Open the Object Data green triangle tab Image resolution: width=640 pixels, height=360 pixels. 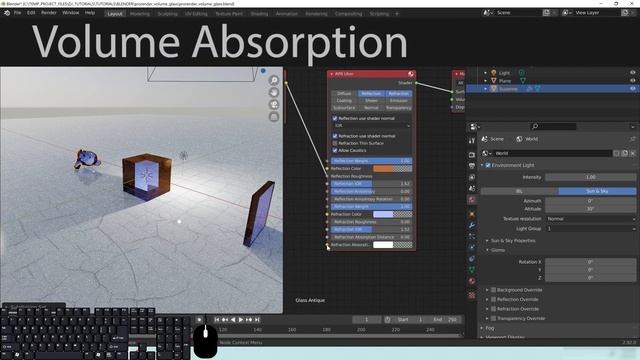click(472, 269)
